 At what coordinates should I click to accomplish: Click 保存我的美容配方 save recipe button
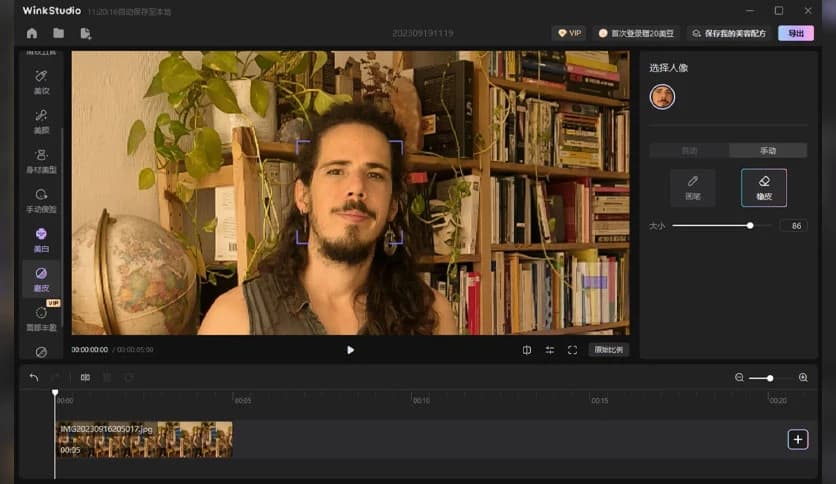click(728, 33)
